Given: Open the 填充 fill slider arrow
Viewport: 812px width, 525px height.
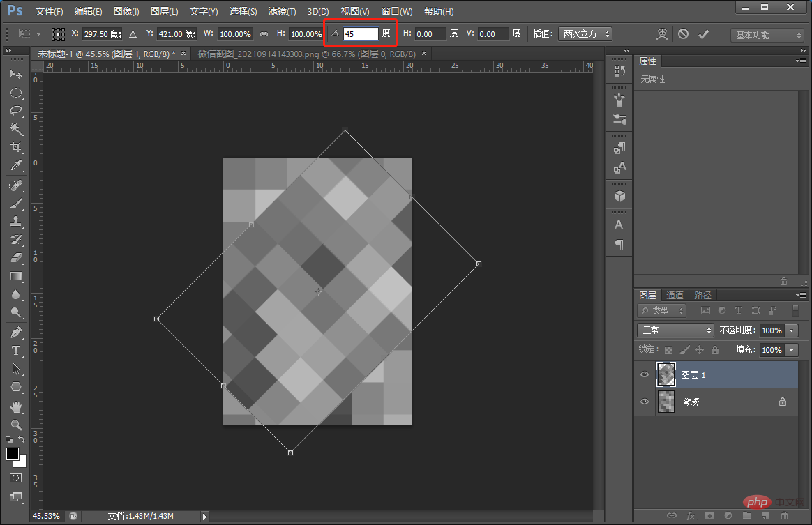Looking at the screenshot, I should [791, 350].
